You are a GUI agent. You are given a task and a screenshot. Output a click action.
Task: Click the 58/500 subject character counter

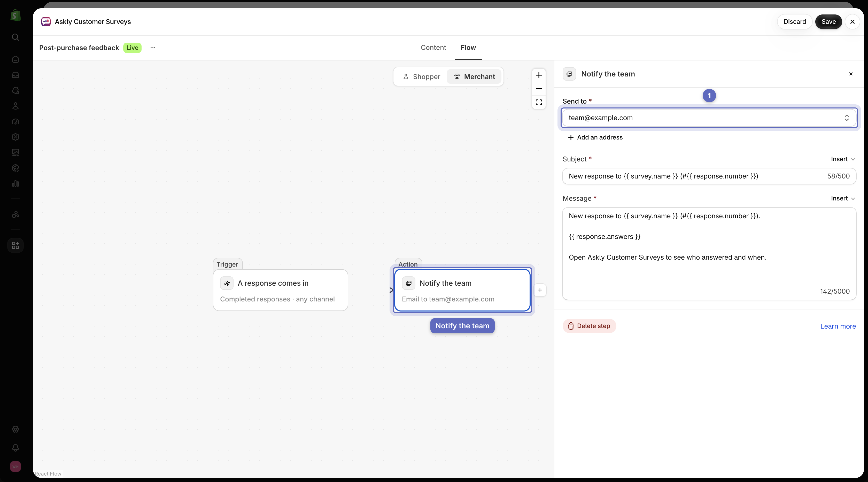tap(838, 176)
